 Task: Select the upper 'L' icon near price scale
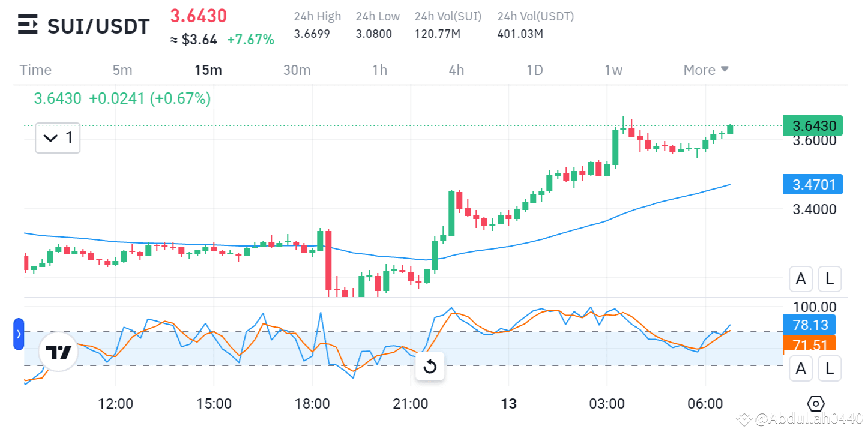pyautogui.click(x=830, y=278)
